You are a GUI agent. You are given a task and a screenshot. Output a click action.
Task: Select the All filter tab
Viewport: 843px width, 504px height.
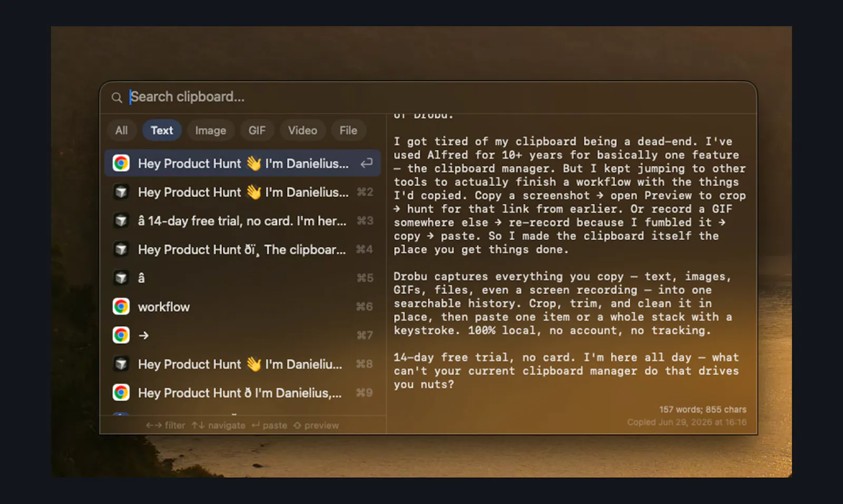tap(122, 131)
